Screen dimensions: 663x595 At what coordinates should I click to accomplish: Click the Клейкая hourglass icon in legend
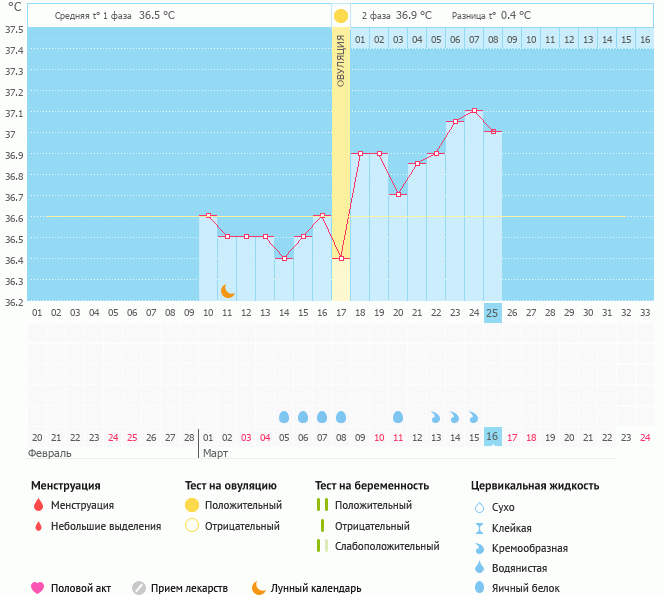[x=479, y=528]
